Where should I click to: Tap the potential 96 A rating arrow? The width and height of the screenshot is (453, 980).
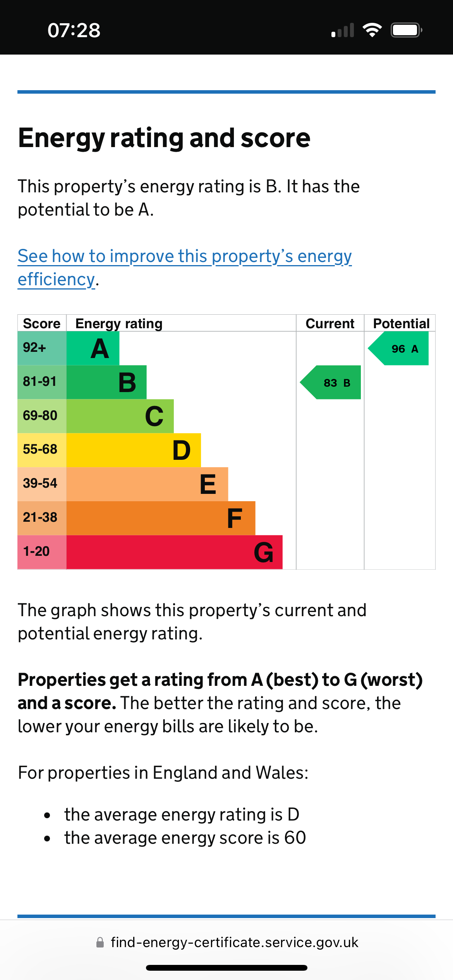[x=399, y=349]
